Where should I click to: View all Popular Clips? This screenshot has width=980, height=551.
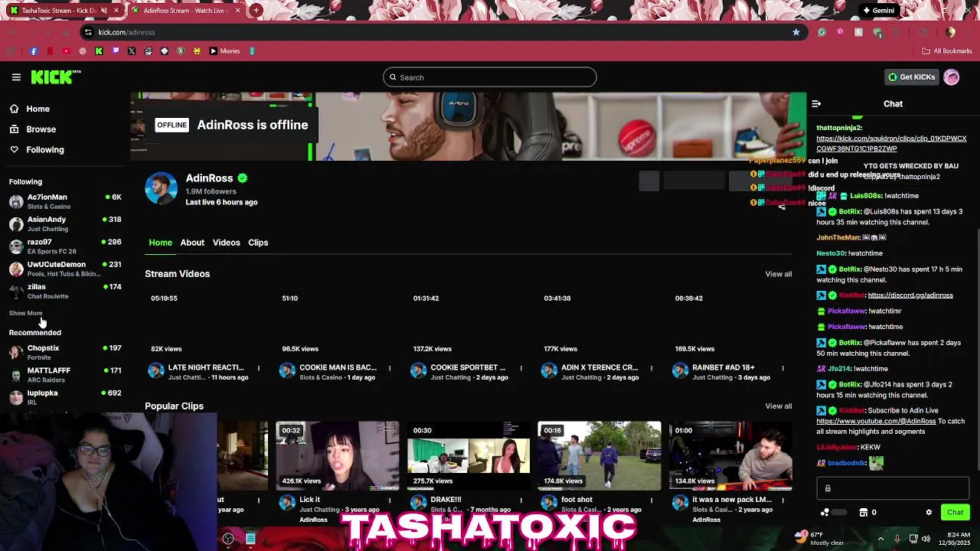pyautogui.click(x=778, y=406)
